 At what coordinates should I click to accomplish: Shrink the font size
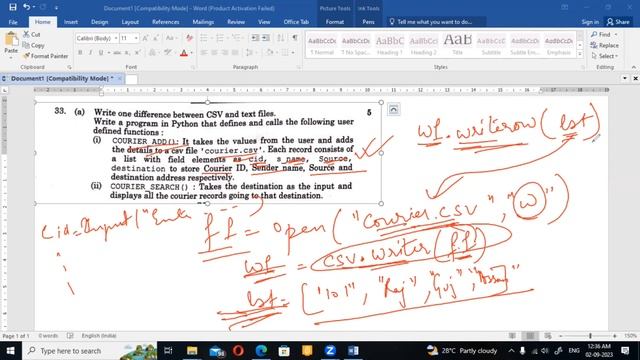pyautogui.click(x=156, y=38)
